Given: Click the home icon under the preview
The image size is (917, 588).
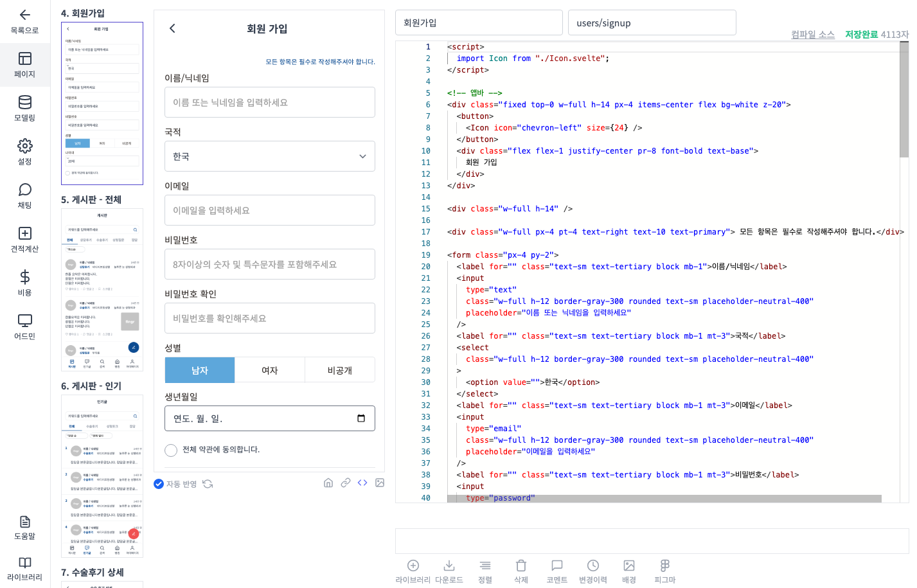Looking at the screenshot, I should click(x=328, y=483).
